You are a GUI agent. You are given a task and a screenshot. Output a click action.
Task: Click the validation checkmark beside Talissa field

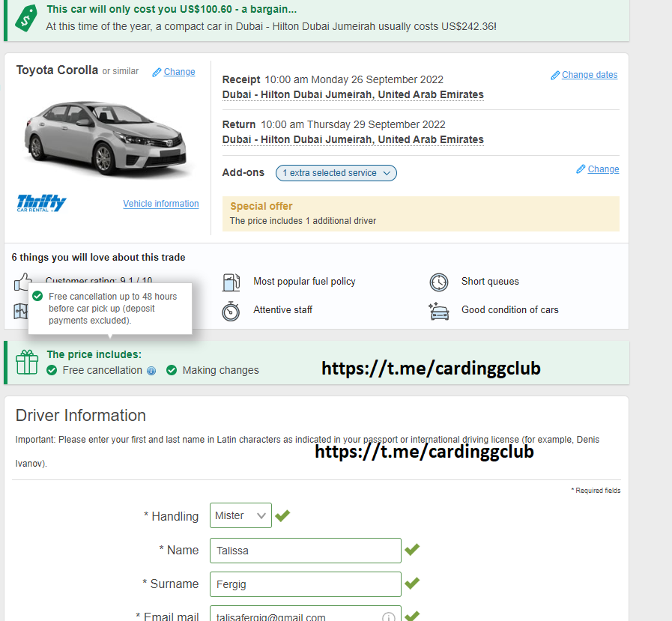click(x=412, y=549)
